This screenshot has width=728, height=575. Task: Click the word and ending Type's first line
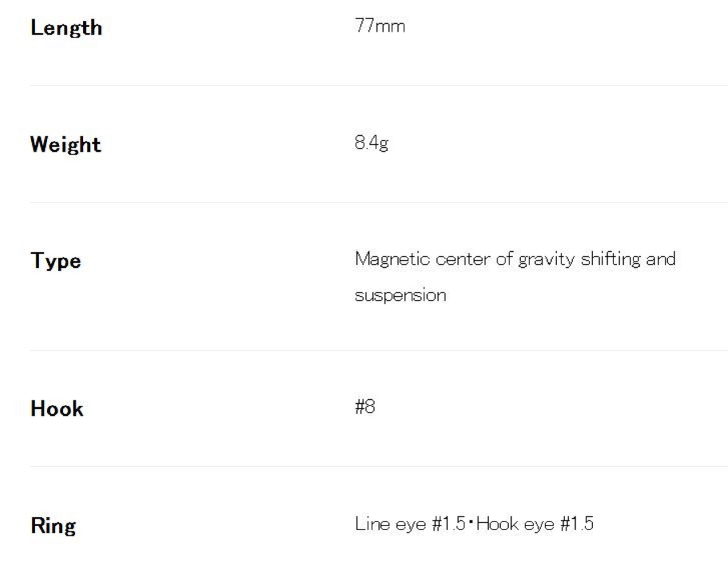click(661, 260)
